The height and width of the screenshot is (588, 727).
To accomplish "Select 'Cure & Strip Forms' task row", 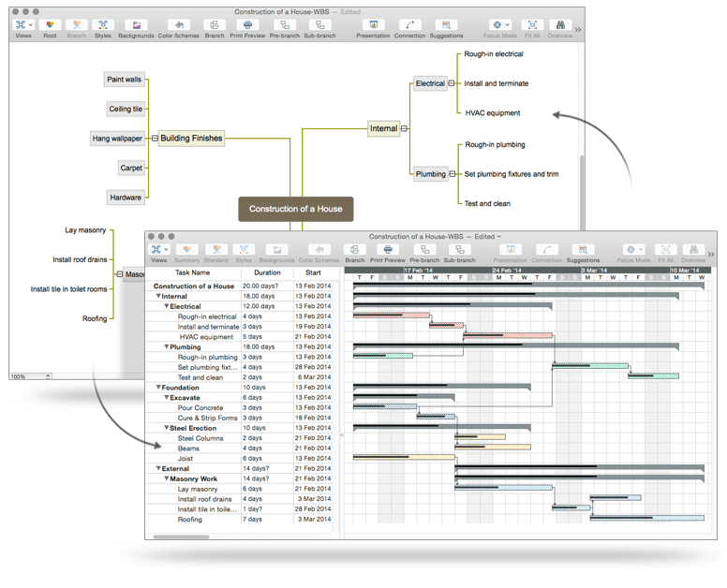I will (239, 418).
